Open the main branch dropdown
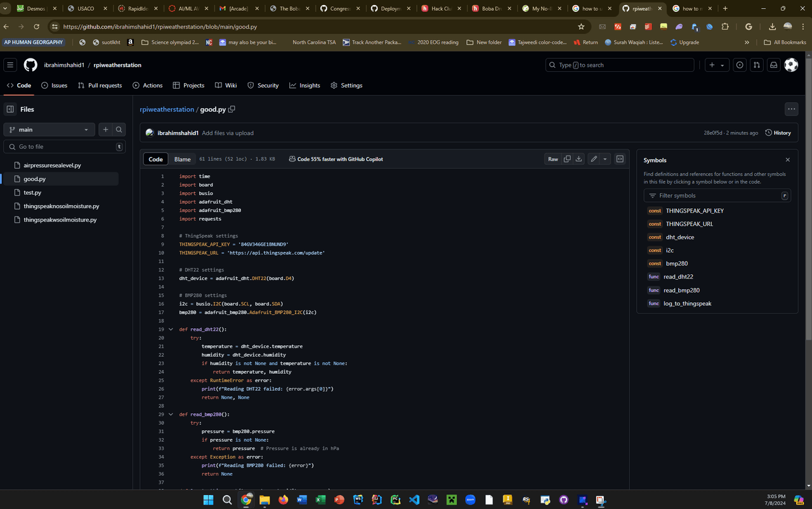 point(49,129)
